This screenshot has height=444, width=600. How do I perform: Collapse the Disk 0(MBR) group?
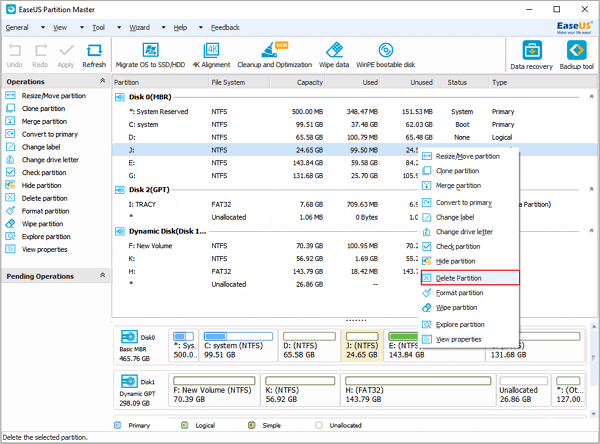click(x=591, y=96)
